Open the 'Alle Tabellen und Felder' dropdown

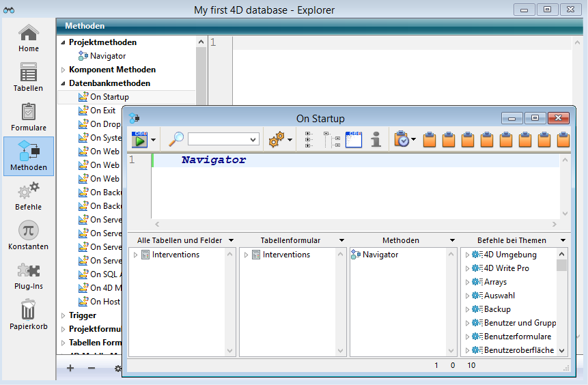click(x=231, y=240)
